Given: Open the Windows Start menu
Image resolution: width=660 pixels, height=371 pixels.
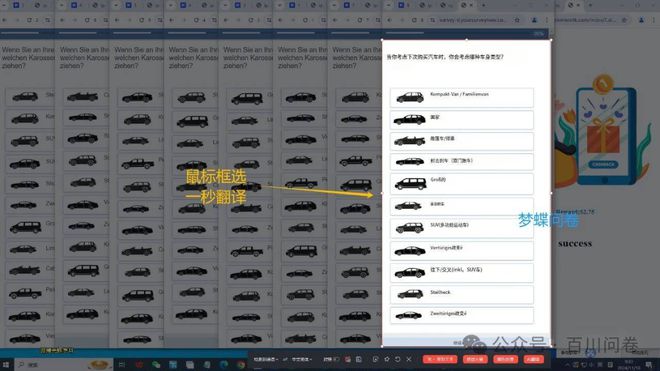Looking at the screenshot, I should coord(6,365).
